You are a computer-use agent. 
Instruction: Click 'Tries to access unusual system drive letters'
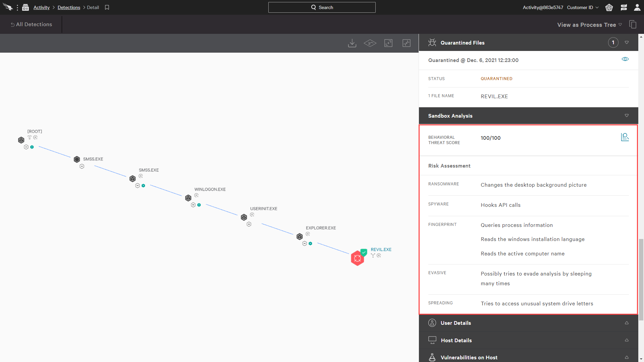point(537,304)
